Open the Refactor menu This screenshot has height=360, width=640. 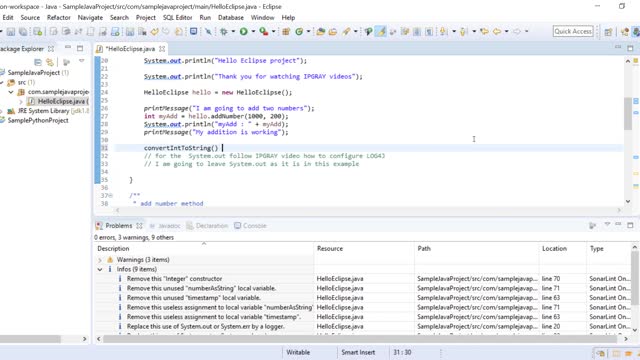[x=59, y=18]
